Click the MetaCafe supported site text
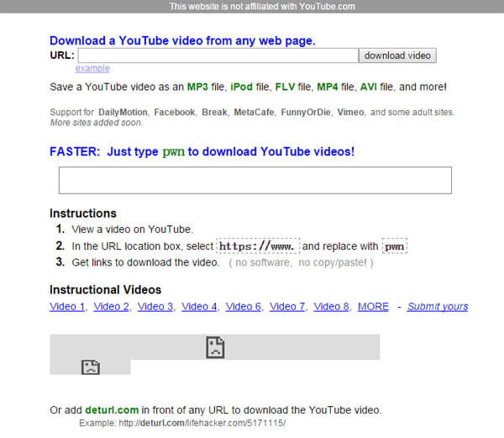This screenshot has width=504, height=438. (254, 113)
